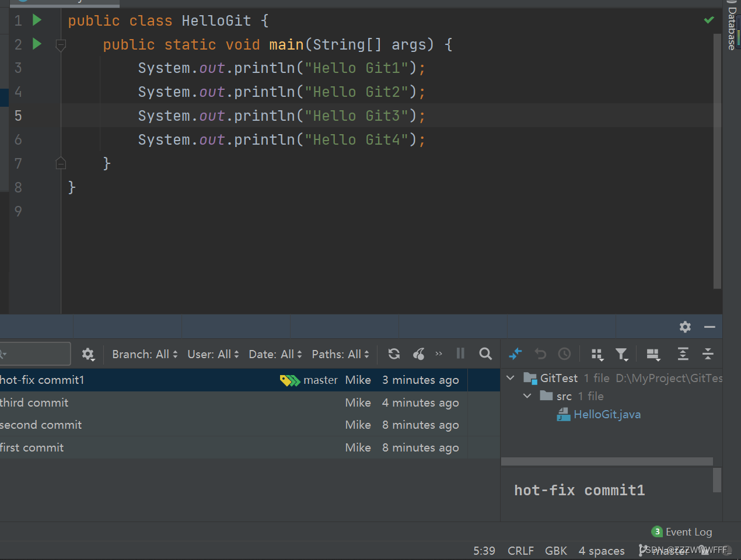Open the Git tool window settings gear

coord(685,327)
